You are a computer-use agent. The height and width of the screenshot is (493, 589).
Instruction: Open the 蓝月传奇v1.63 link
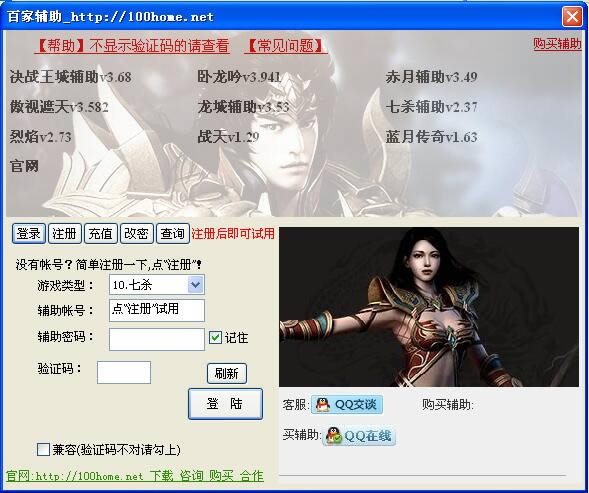[x=431, y=137]
